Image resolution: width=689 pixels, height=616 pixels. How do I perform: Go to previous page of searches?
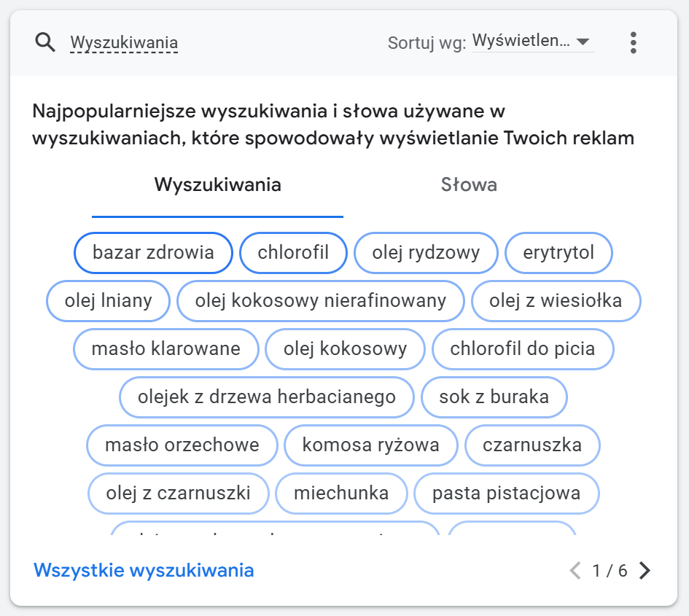click(x=575, y=570)
